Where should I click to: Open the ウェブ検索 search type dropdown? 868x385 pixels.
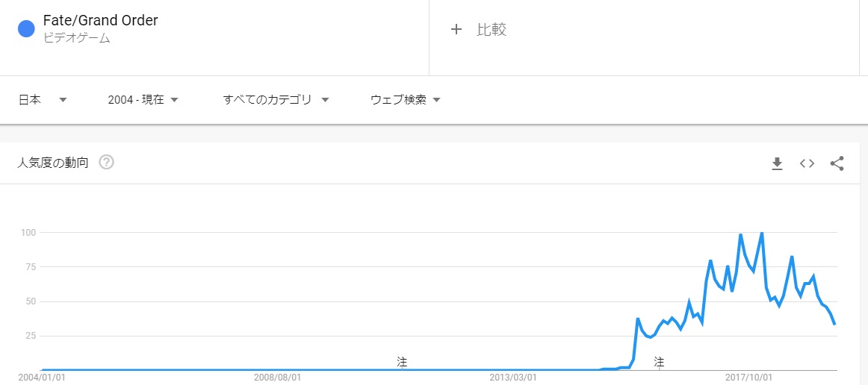[406, 100]
